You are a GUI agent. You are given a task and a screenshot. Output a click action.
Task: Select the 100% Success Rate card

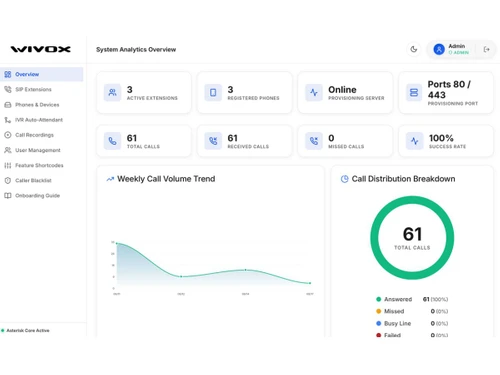(446, 141)
